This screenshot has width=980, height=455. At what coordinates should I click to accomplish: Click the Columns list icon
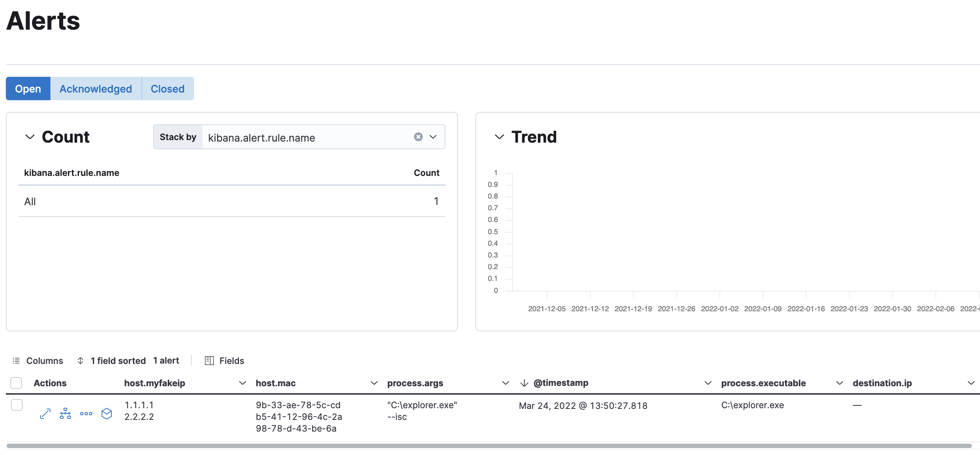click(16, 361)
